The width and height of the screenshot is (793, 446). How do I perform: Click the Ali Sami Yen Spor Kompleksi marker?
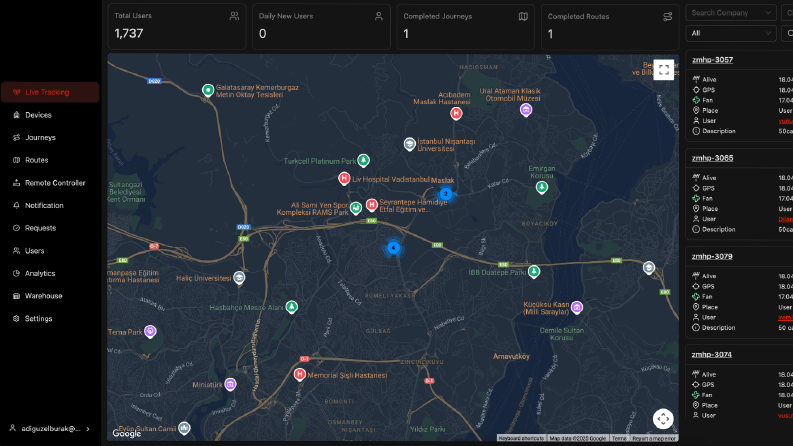tap(356, 207)
